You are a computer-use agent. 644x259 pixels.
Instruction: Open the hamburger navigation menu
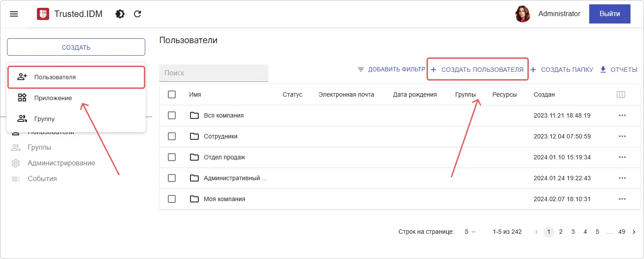tap(14, 13)
